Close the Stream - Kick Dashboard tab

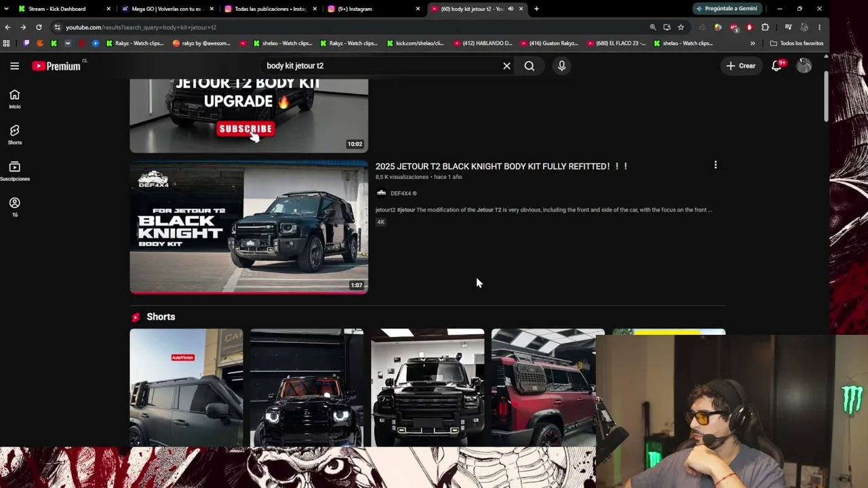pyautogui.click(x=108, y=9)
